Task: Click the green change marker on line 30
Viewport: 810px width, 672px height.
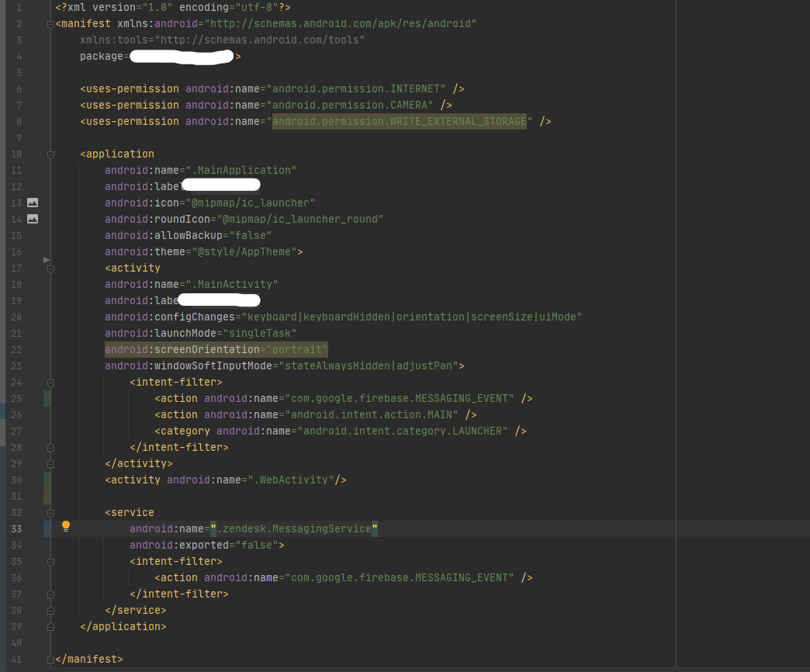Action: coord(47,480)
